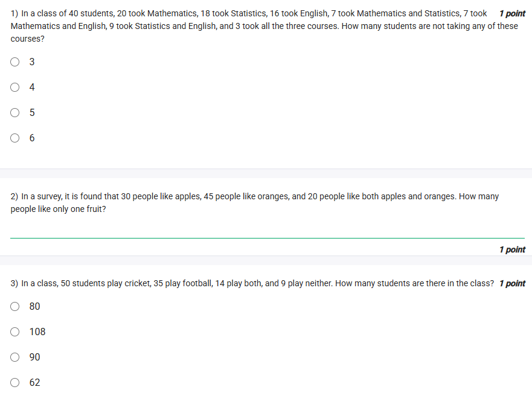Click question 1 text about 40 students
Screen dimensions: 532x407
click(x=254, y=26)
